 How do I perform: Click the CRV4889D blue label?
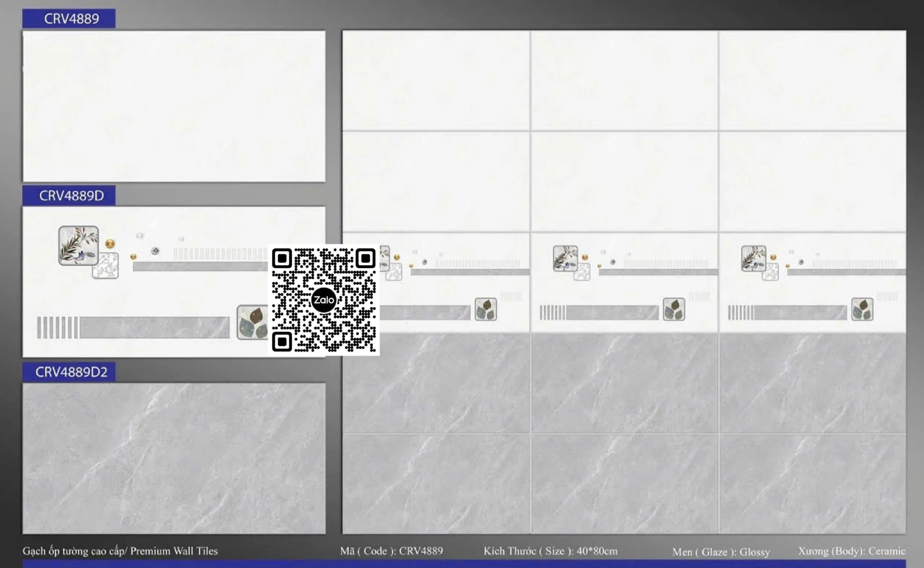[69, 195]
